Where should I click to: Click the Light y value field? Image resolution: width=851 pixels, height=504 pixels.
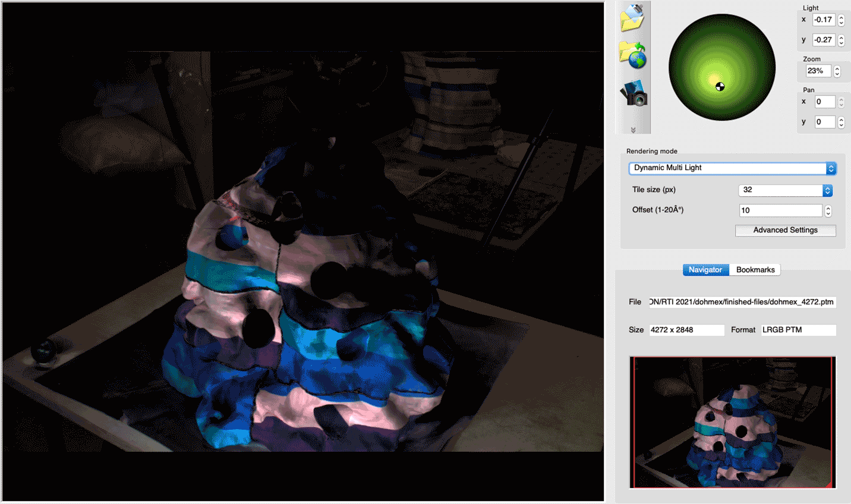point(824,40)
